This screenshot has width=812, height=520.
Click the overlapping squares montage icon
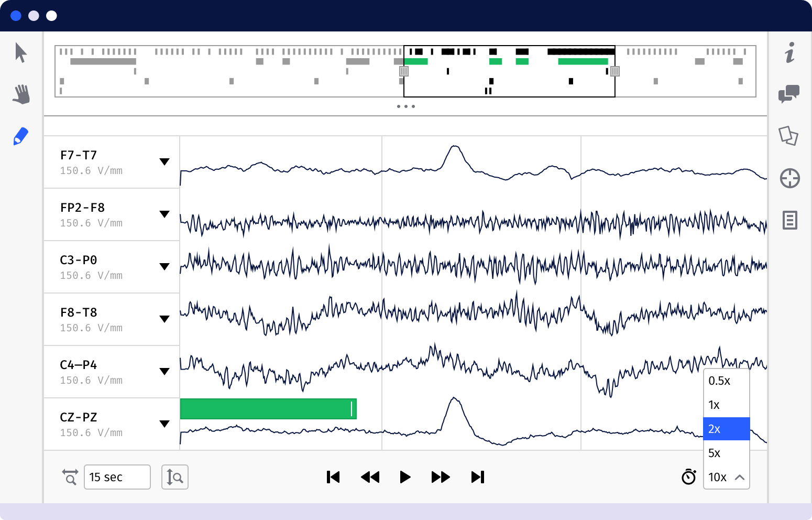point(788,136)
